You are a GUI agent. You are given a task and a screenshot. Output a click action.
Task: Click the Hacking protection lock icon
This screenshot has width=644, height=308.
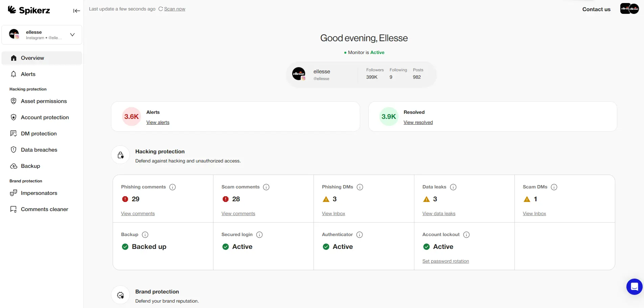click(x=120, y=155)
